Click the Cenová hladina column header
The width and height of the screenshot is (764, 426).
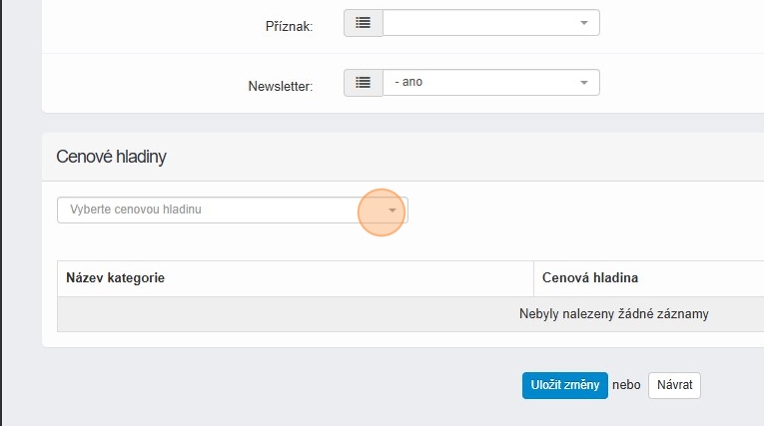(x=590, y=278)
